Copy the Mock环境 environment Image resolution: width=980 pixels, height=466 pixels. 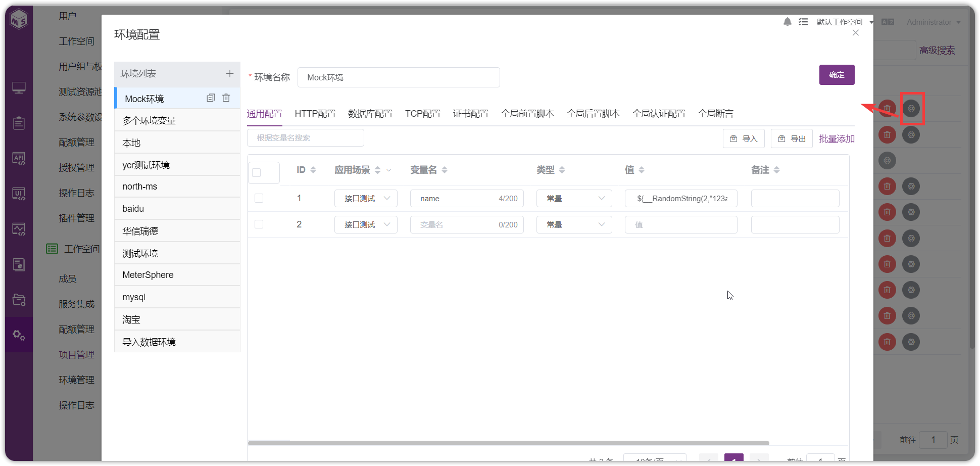[x=211, y=98]
